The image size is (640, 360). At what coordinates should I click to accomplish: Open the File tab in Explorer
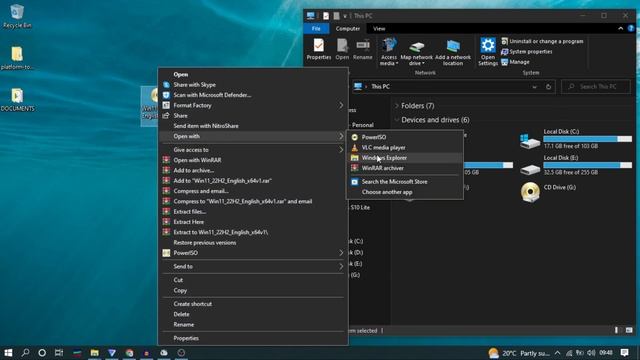[x=316, y=29]
